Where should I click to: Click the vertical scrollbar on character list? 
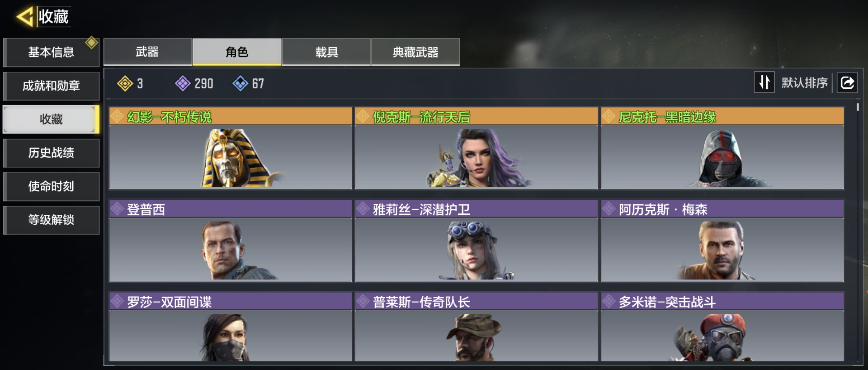pos(857,107)
